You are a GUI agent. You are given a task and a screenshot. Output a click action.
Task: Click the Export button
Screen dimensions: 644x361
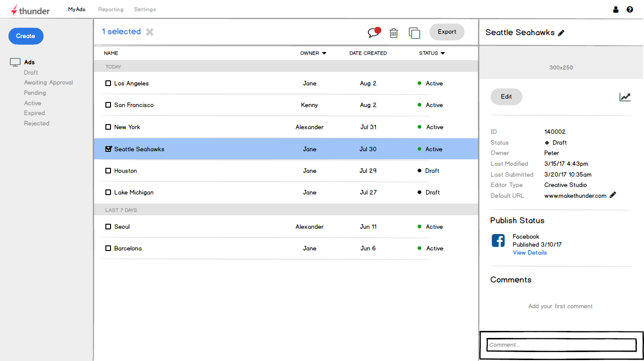447,32
